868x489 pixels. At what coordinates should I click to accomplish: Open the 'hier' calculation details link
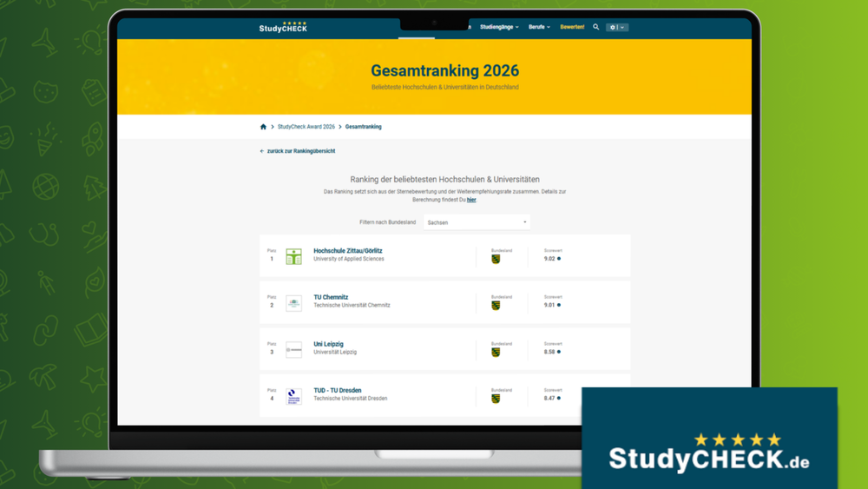tap(471, 200)
